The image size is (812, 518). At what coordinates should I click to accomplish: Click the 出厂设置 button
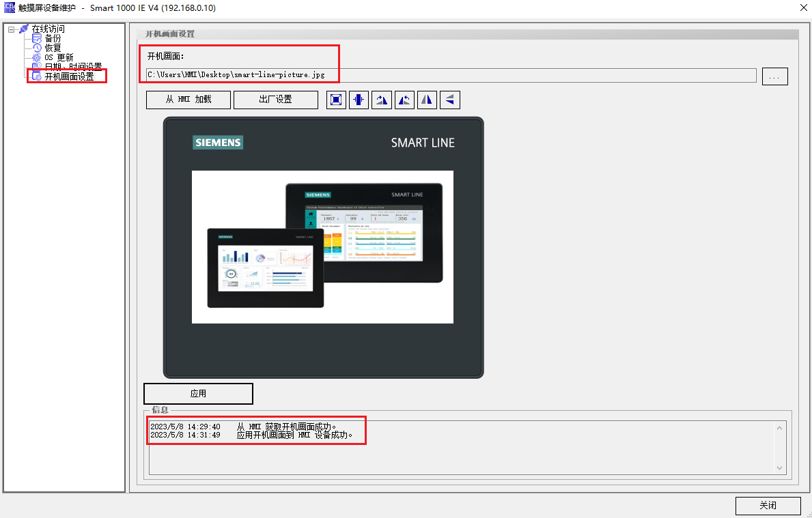[276, 100]
